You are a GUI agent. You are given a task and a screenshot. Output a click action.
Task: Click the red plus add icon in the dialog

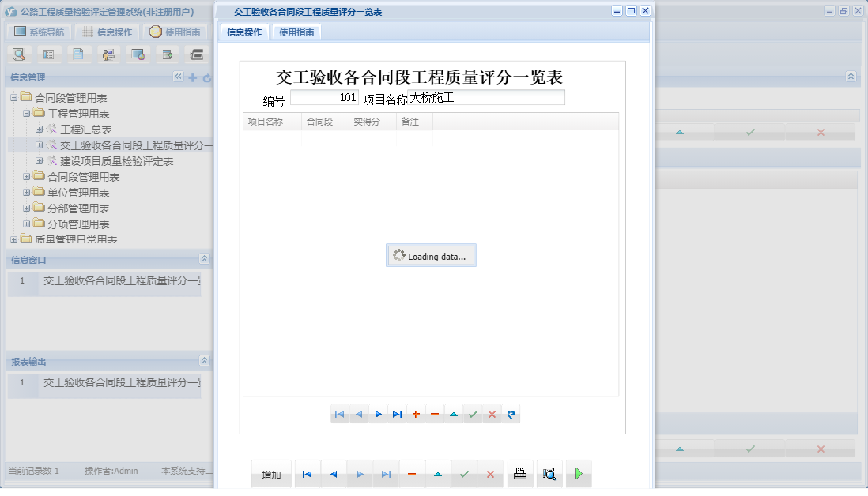[x=416, y=413]
